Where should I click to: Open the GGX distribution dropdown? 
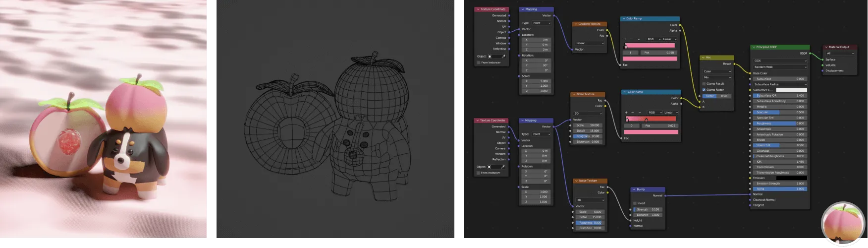pyautogui.click(x=780, y=61)
